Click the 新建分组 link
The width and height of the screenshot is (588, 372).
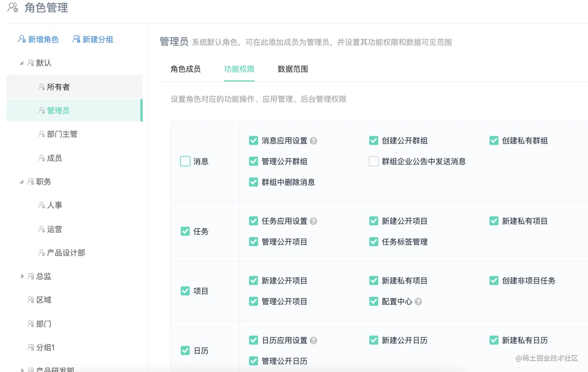[98, 39]
